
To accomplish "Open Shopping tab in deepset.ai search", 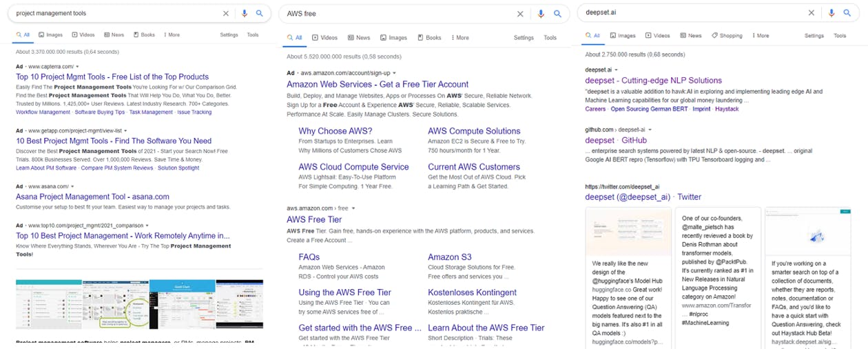I will pos(727,35).
